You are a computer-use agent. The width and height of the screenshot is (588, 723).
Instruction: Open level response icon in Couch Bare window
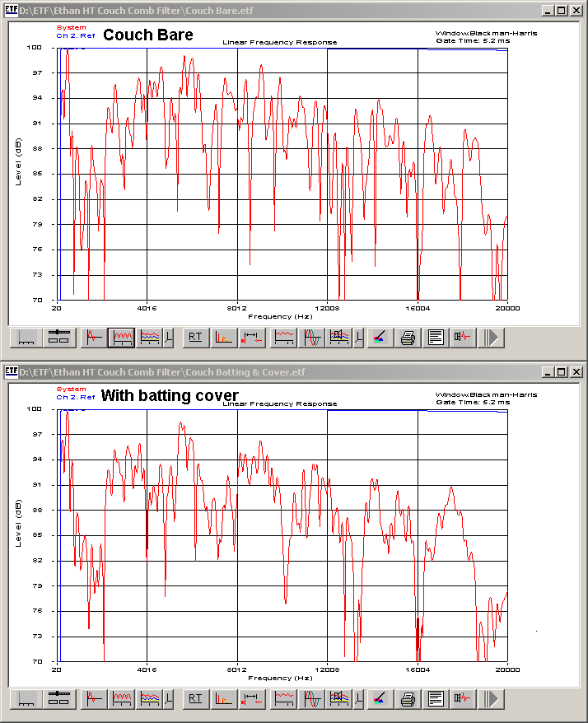[283, 338]
